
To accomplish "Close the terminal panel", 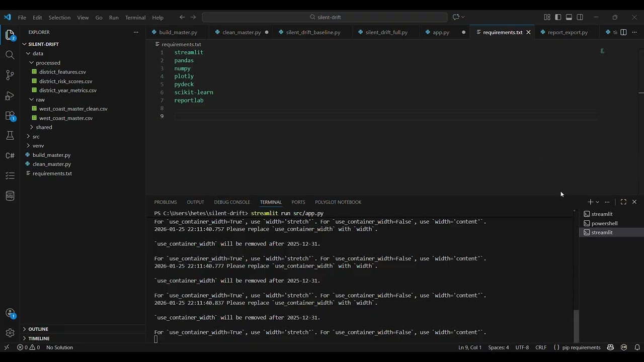I will pos(634,202).
